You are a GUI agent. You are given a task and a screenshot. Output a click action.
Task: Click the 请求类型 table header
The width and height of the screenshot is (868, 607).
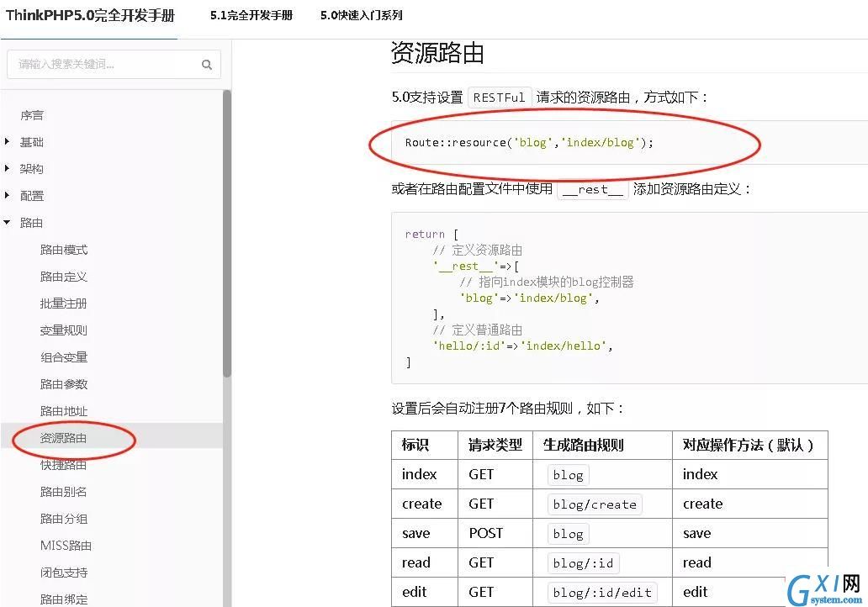click(495, 445)
